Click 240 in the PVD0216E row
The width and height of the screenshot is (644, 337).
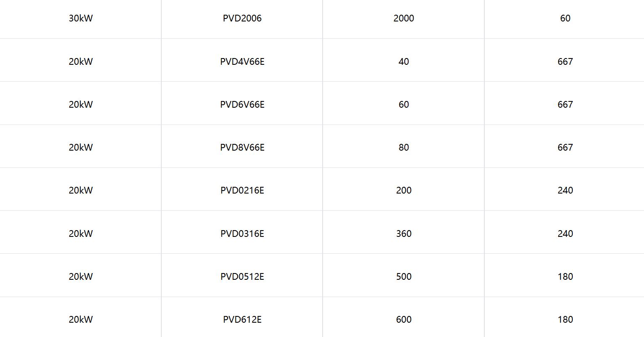tap(565, 190)
